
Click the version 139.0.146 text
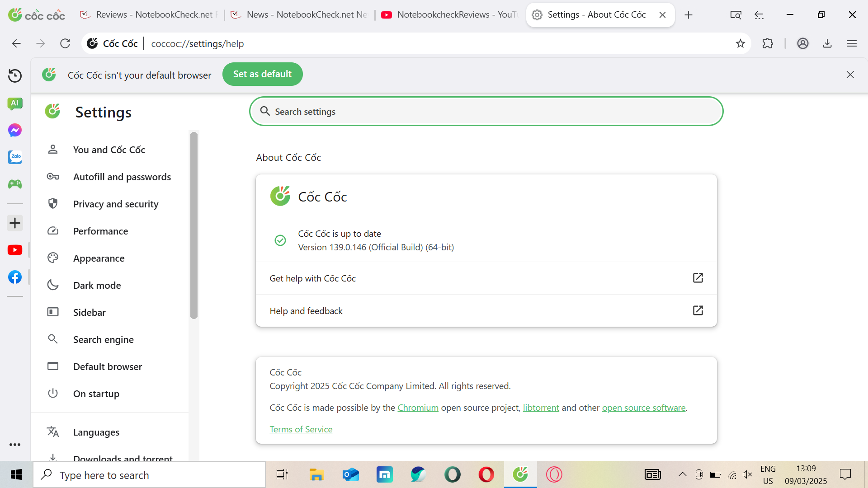point(376,247)
